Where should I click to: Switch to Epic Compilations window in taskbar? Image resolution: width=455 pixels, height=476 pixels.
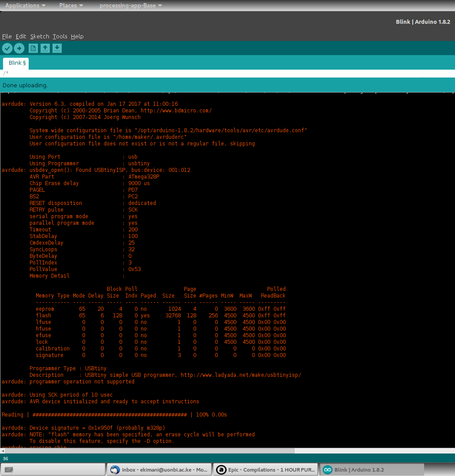coord(266,470)
